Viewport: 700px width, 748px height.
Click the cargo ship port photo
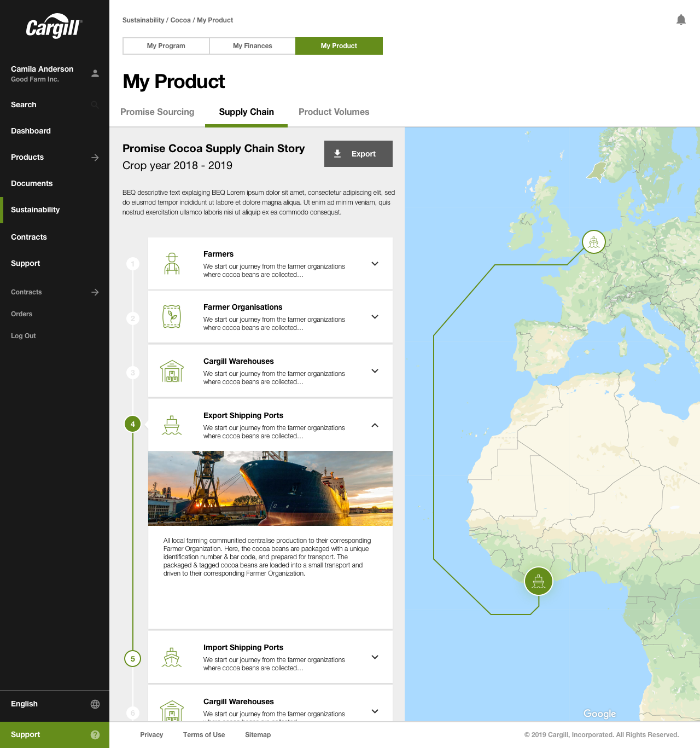(x=270, y=488)
